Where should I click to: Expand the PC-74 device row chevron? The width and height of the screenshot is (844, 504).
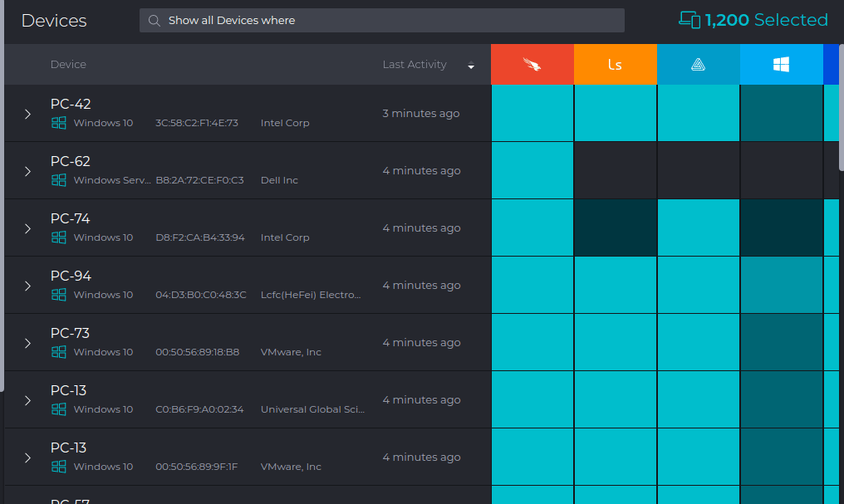pos(27,228)
